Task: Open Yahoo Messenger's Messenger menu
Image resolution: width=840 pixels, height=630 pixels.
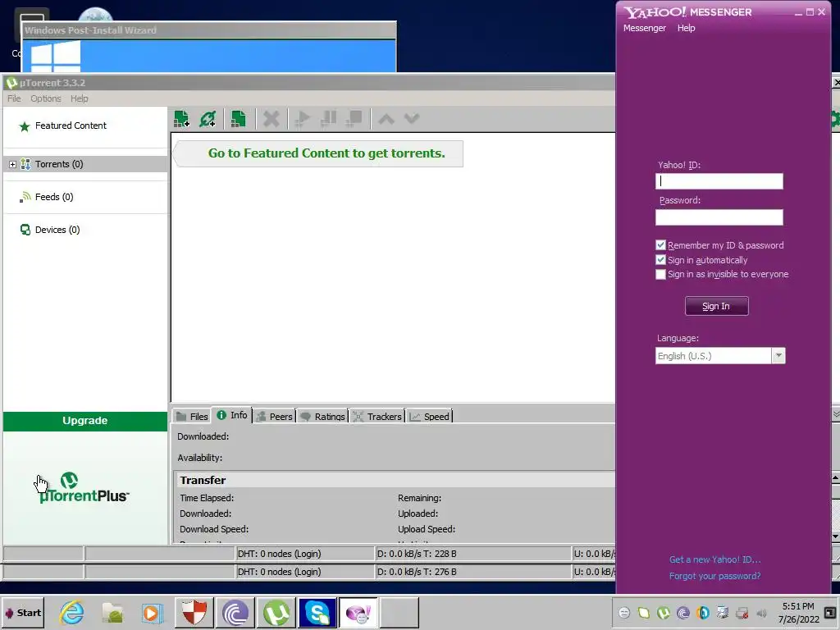Action: point(645,28)
